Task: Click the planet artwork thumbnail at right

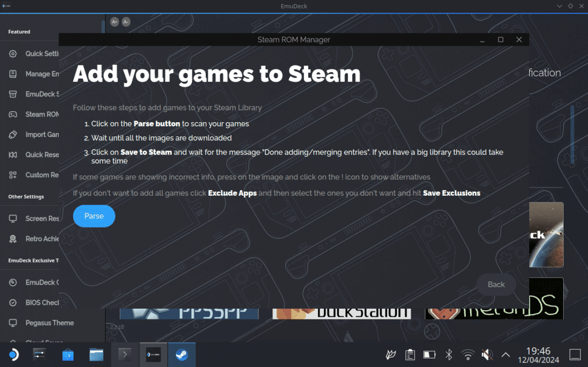Action: pos(546,235)
